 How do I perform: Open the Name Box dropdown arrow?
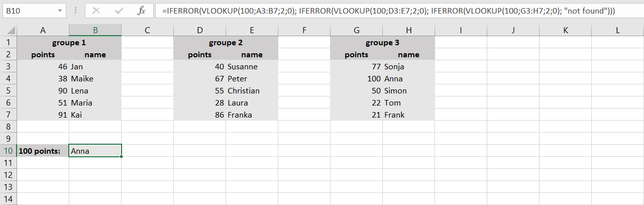tap(60, 11)
